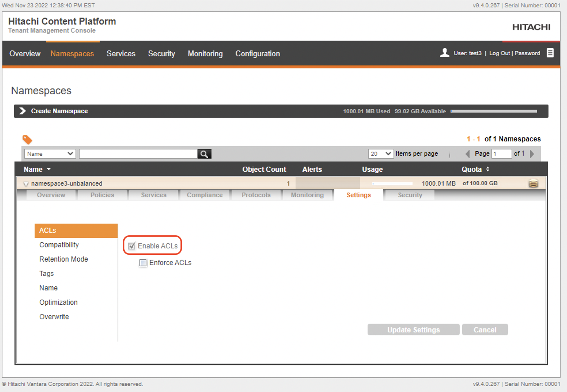Switch to the Protocols tab
The width and height of the screenshot is (567, 392).
[x=256, y=195]
